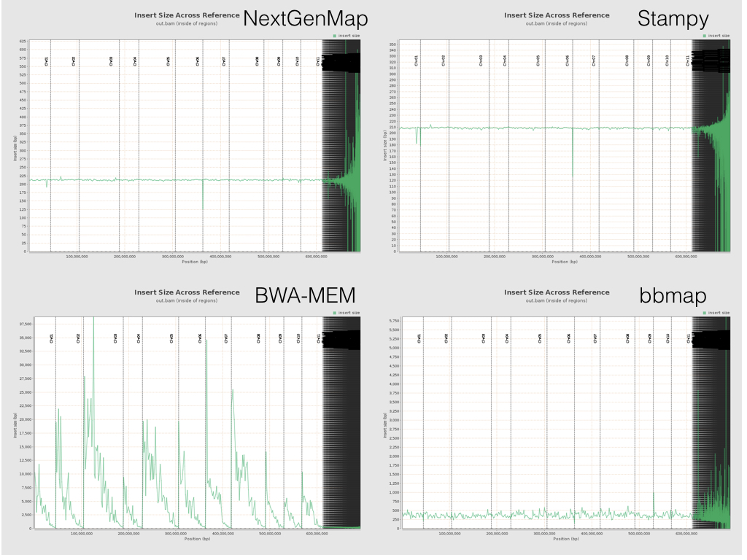Click the green legend swatch in Stampy chart
Viewport: 747px width, 560px height.
coord(705,36)
